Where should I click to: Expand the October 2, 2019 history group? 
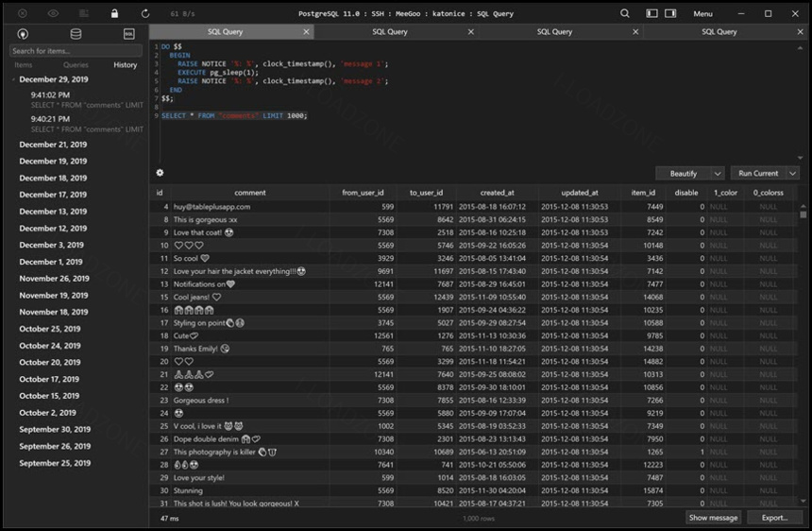coord(47,413)
